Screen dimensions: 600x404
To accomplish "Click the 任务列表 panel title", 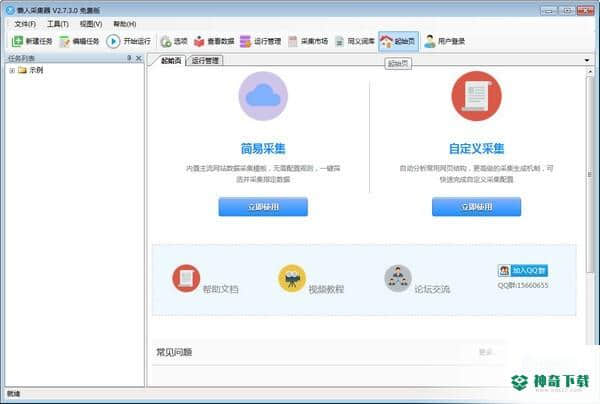I will (21, 59).
